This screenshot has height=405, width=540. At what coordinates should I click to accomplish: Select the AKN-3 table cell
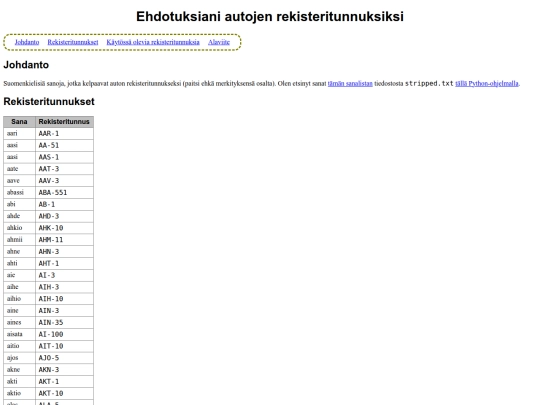pyautogui.click(x=64, y=370)
